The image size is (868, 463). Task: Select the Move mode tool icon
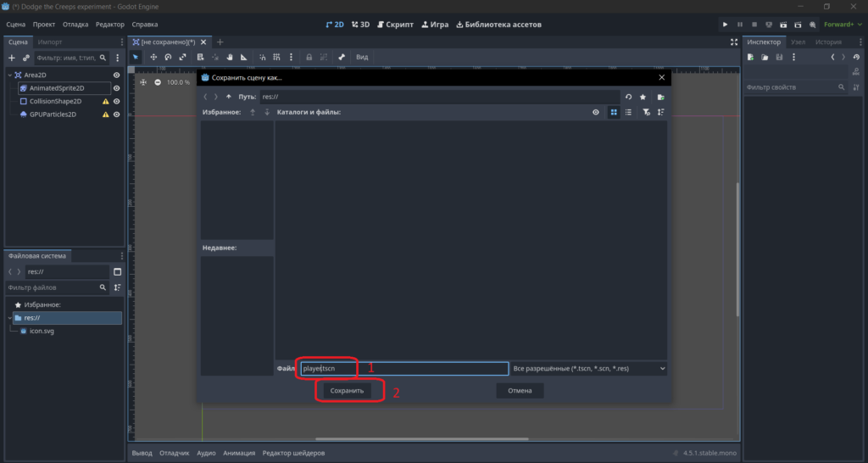tap(153, 57)
